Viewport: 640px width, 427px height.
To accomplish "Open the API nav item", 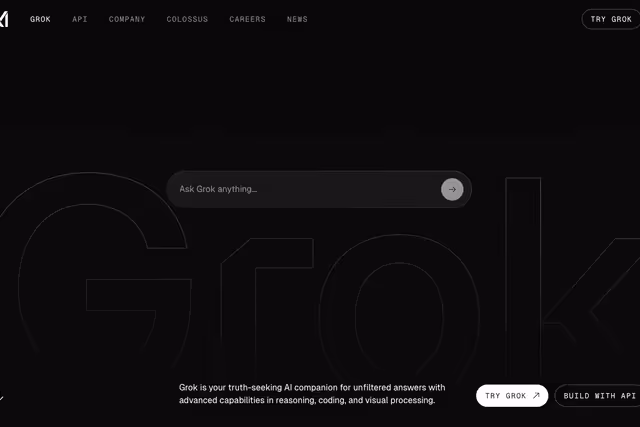I will pyautogui.click(x=80, y=19).
